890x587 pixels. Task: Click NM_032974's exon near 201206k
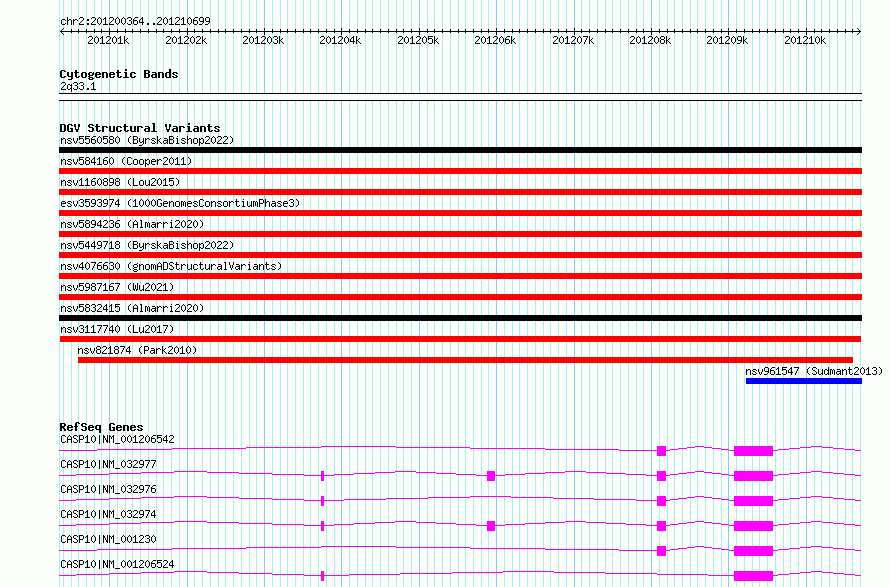(x=491, y=526)
